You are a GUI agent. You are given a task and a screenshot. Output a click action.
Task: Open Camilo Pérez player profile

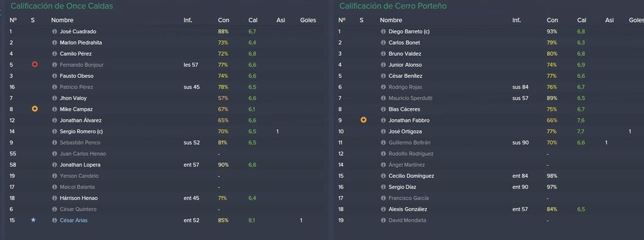(75, 54)
